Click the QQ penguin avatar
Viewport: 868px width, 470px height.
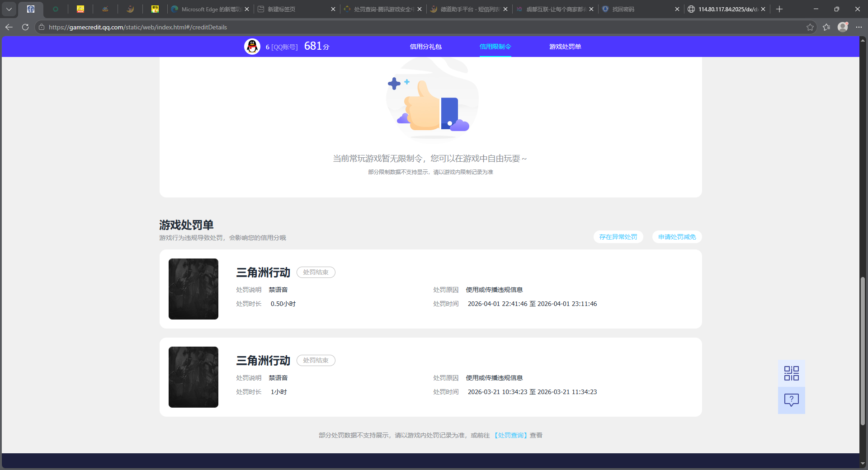[252, 47]
